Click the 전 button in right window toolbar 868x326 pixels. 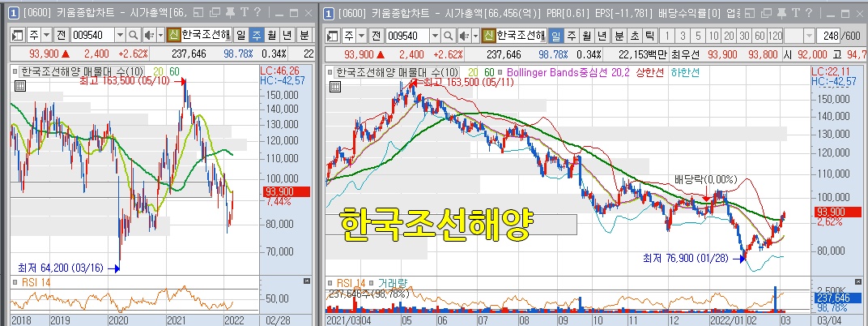click(x=377, y=36)
